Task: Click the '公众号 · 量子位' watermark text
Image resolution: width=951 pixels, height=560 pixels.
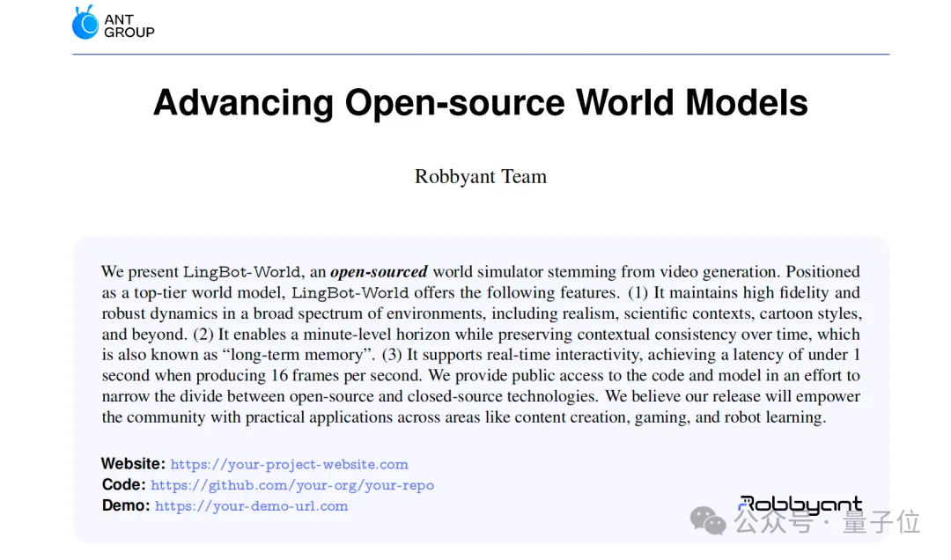Action: (x=828, y=522)
